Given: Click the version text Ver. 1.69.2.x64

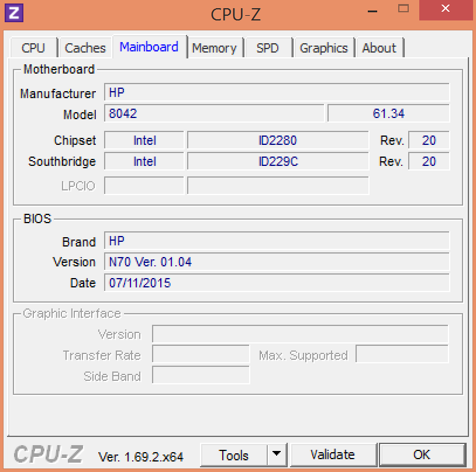Looking at the screenshot, I should click(x=141, y=457).
